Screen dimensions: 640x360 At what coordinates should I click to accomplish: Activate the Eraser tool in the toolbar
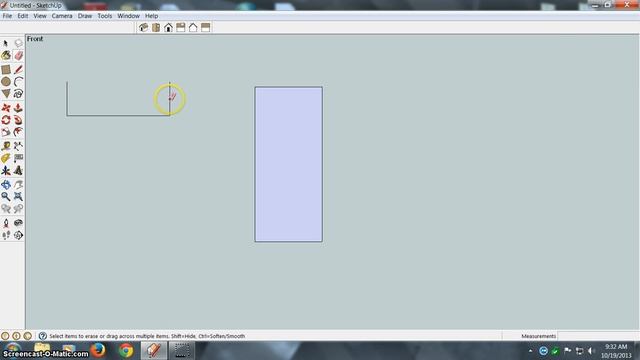18,56
